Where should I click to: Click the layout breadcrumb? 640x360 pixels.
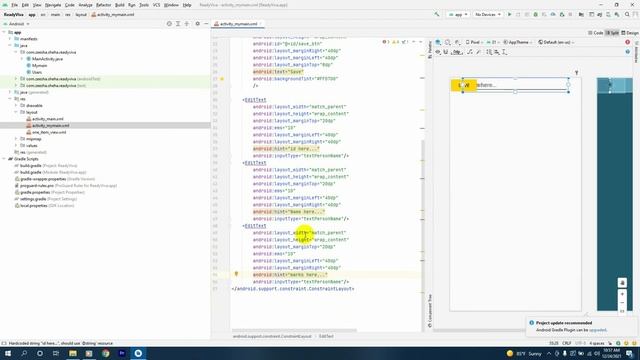click(81, 14)
